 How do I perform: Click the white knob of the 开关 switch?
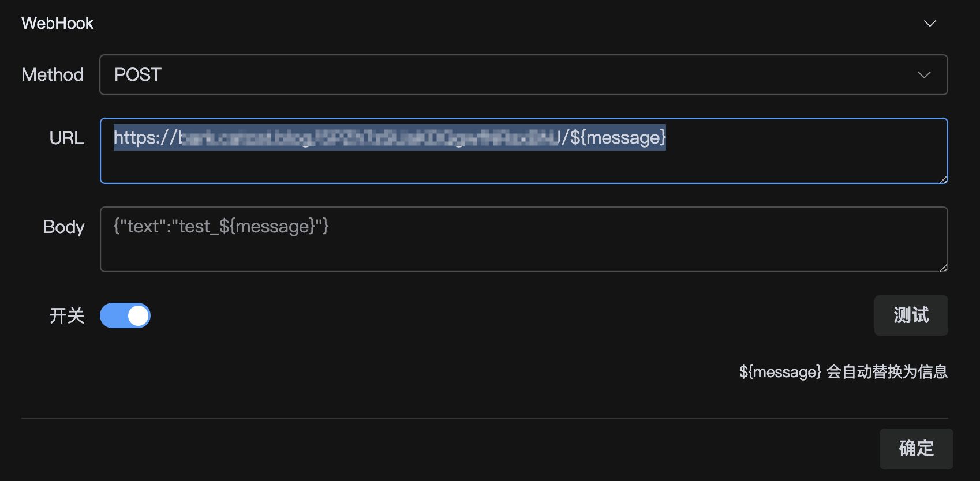(138, 315)
